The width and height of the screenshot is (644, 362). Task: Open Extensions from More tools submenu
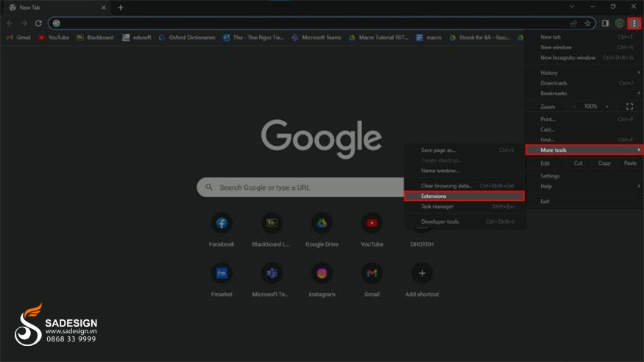pos(464,196)
